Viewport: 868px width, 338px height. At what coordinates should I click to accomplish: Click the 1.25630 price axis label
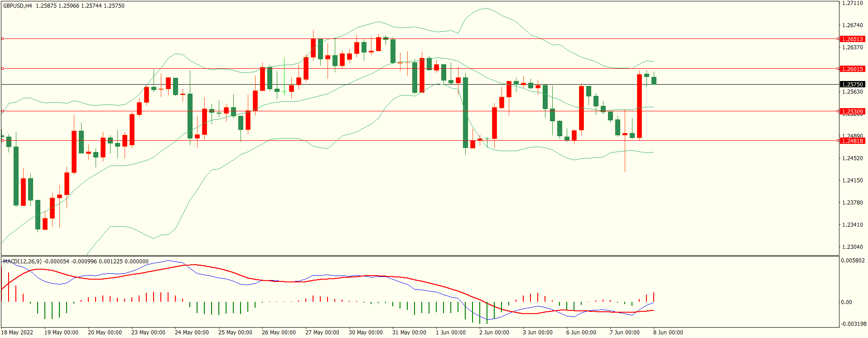pos(852,92)
